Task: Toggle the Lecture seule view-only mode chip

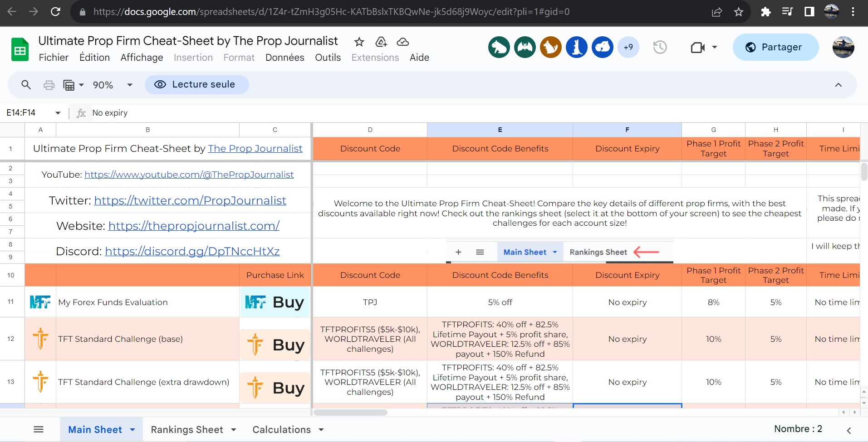Action: 196,85
